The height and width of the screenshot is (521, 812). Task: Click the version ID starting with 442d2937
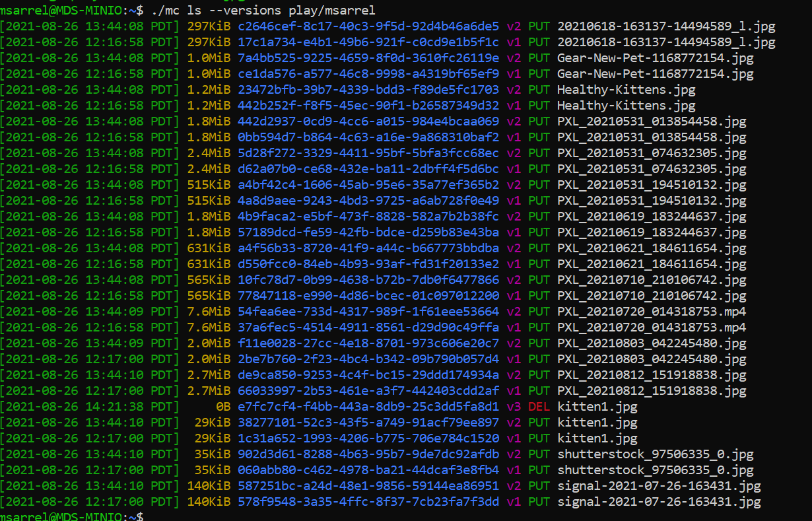point(368,122)
